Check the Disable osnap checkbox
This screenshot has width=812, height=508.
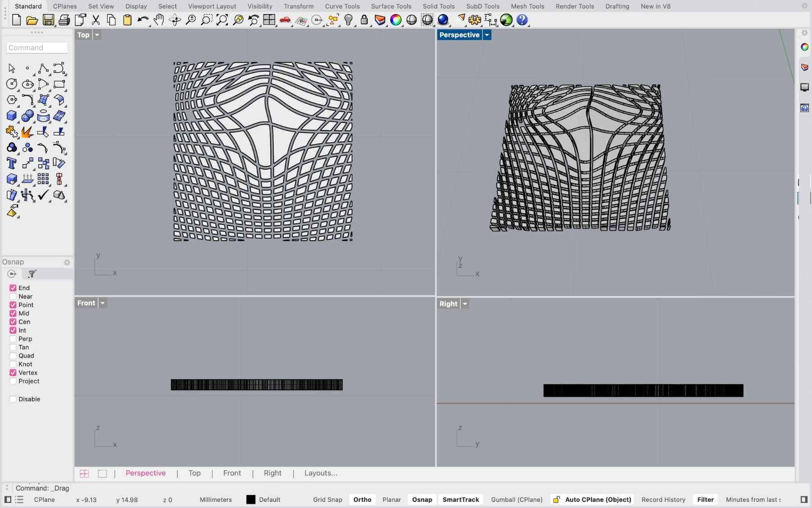click(x=13, y=399)
